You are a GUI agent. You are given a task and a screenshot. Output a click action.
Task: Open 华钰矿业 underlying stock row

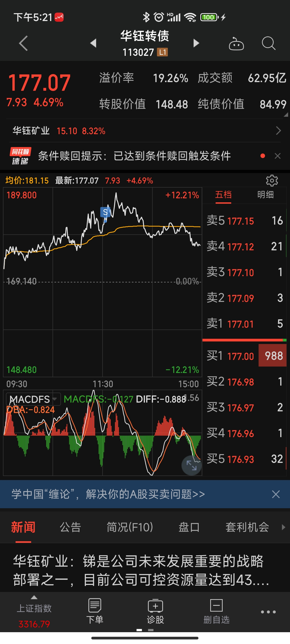point(145,131)
